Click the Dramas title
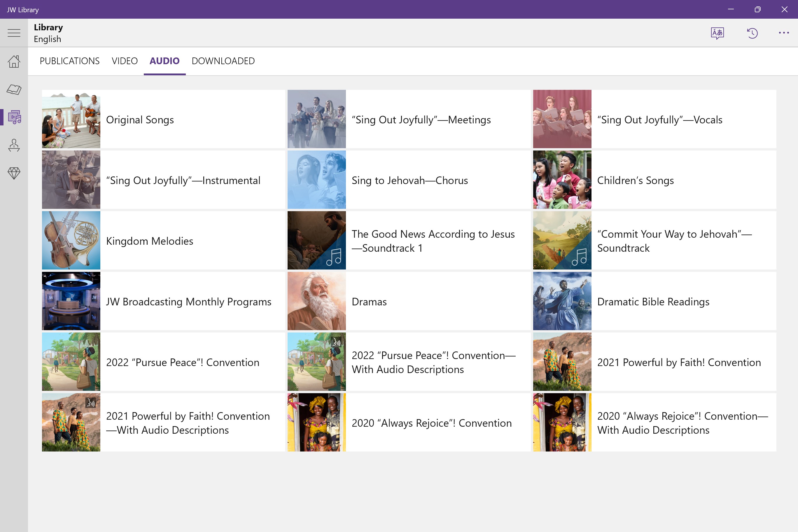 point(369,302)
